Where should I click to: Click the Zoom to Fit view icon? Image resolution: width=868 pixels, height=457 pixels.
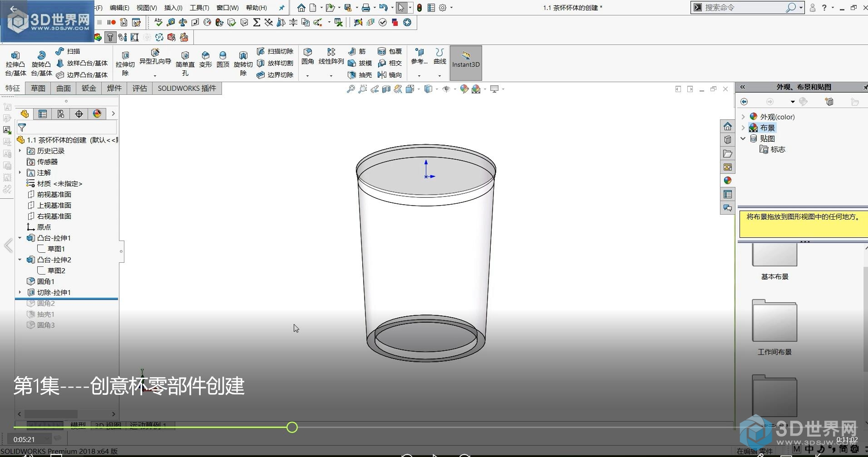point(351,89)
